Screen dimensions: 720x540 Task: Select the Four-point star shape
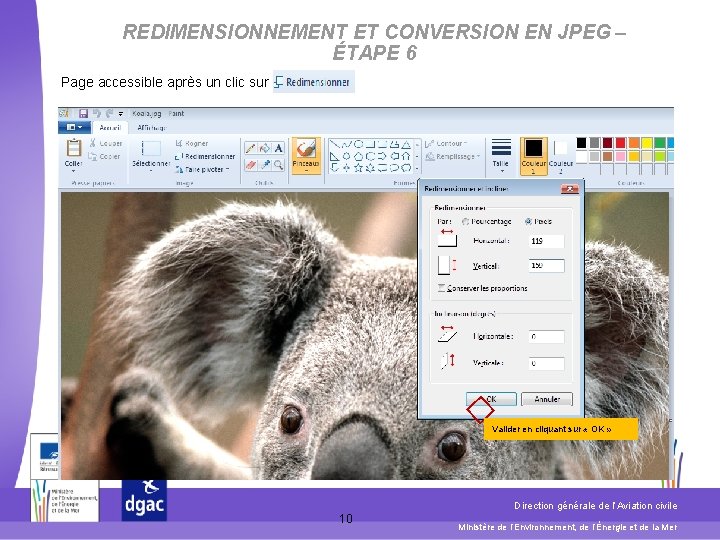point(347,168)
